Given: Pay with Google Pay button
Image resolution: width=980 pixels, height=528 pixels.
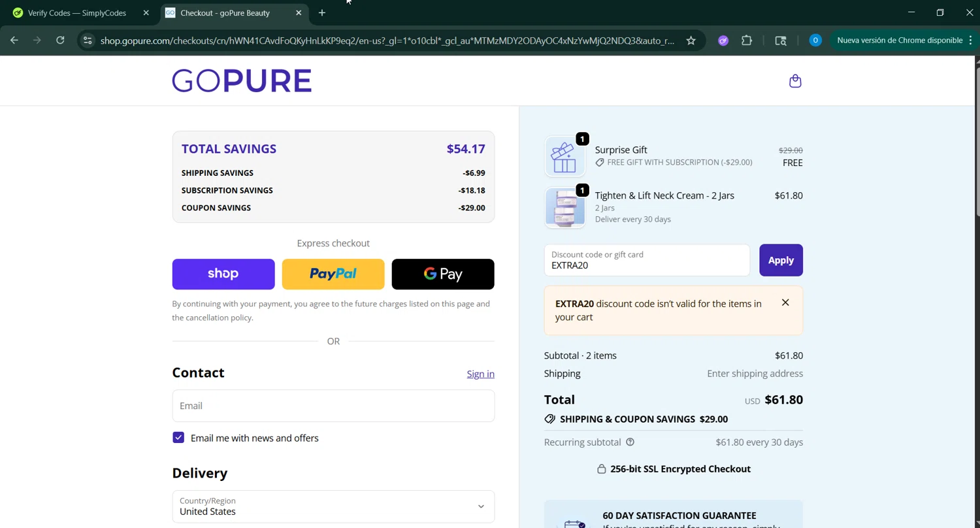Looking at the screenshot, I should click(443, 274).
